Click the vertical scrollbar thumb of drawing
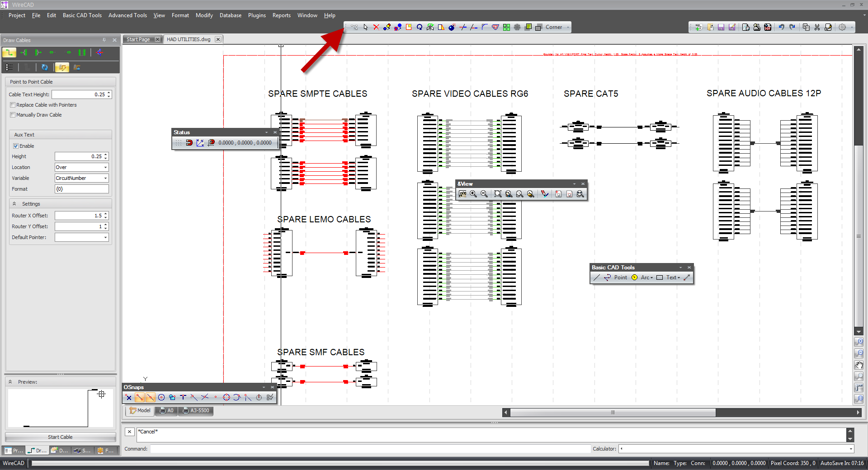 click(859, 236)
